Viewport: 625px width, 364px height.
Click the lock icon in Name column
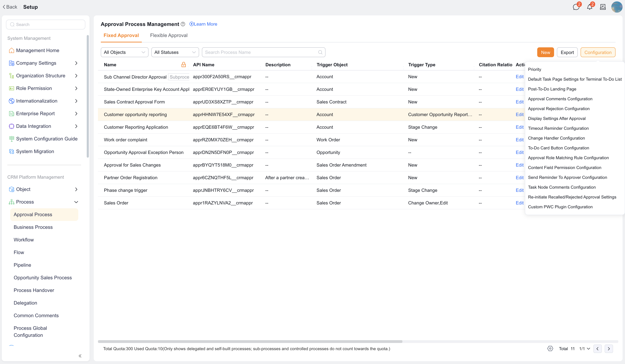(183, 65)
